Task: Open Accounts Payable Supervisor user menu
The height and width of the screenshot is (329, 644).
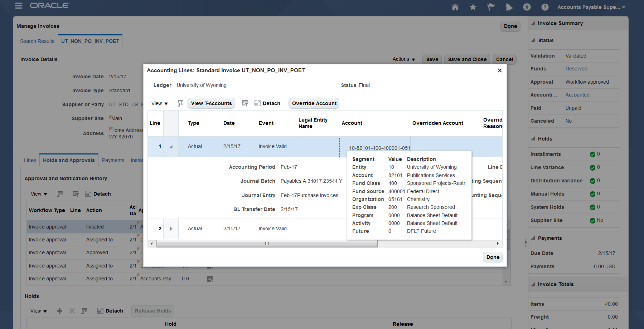Action: [591, 7]
